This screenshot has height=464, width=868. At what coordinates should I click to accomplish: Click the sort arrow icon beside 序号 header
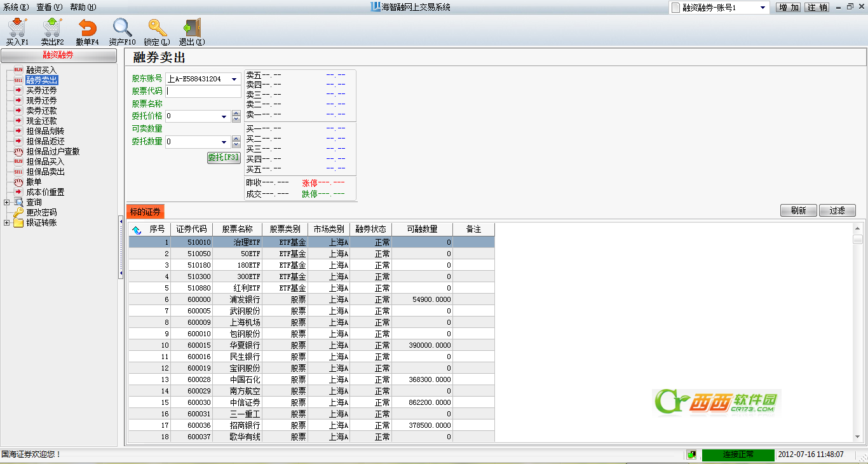pyautogui.click(x=137, y=229)
